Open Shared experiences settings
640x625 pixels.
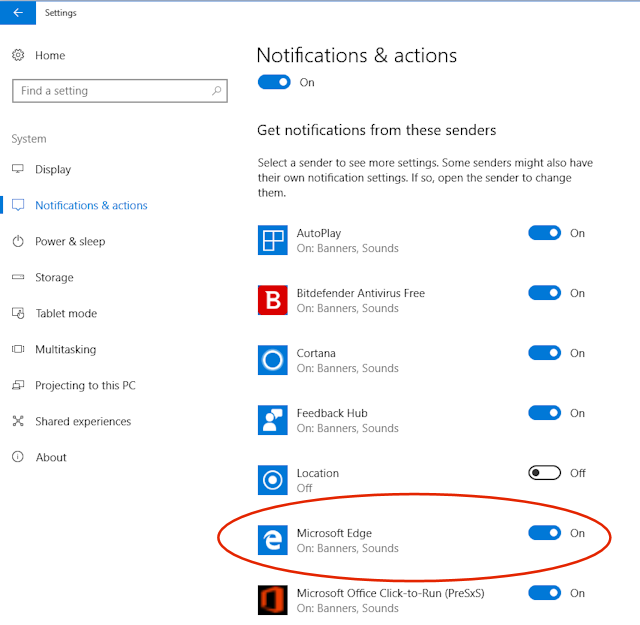[83, 421]
